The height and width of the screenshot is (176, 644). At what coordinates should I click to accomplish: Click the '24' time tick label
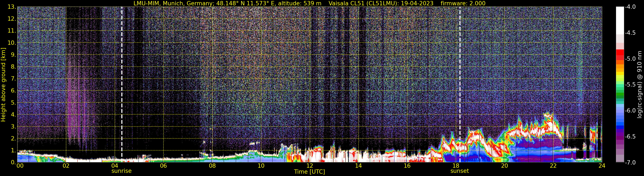(602, 166)
